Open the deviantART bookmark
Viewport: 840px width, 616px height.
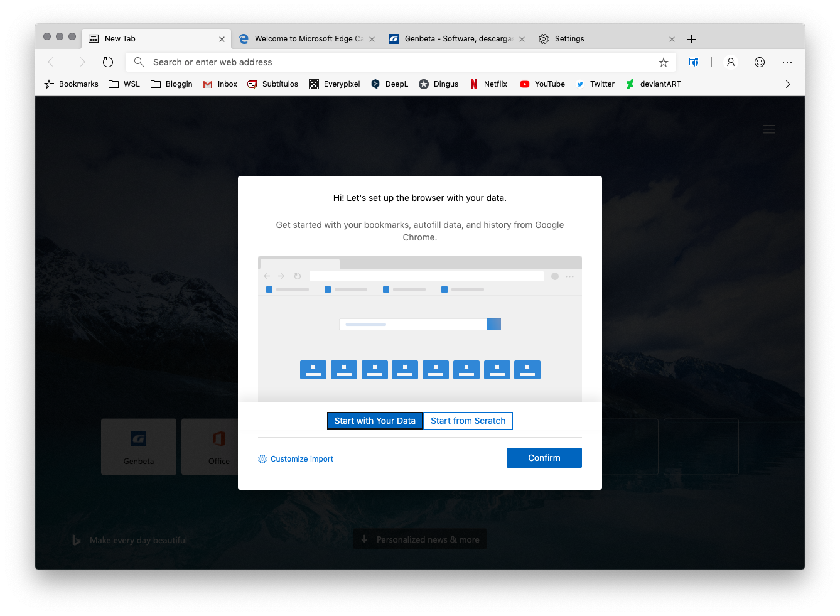point(653,84)
